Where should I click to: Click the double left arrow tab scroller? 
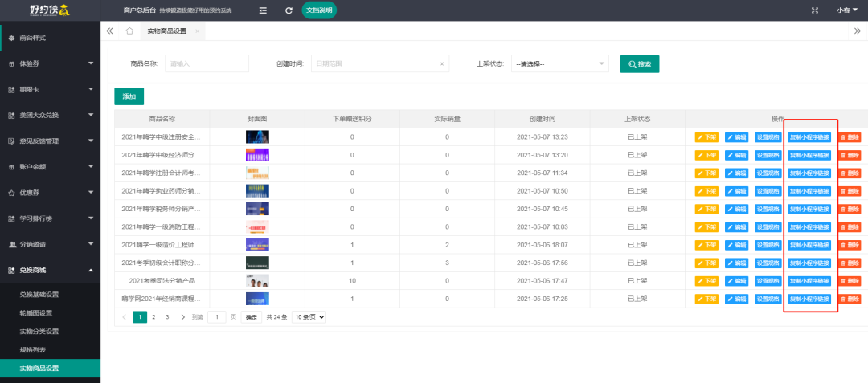pyautogui.click(x=109, y=31)
